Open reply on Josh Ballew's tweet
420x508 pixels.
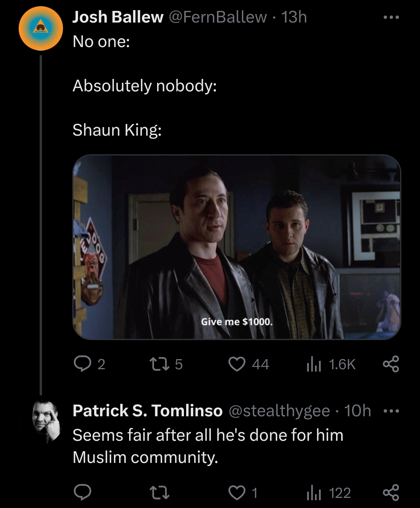[x=89, y=364]
